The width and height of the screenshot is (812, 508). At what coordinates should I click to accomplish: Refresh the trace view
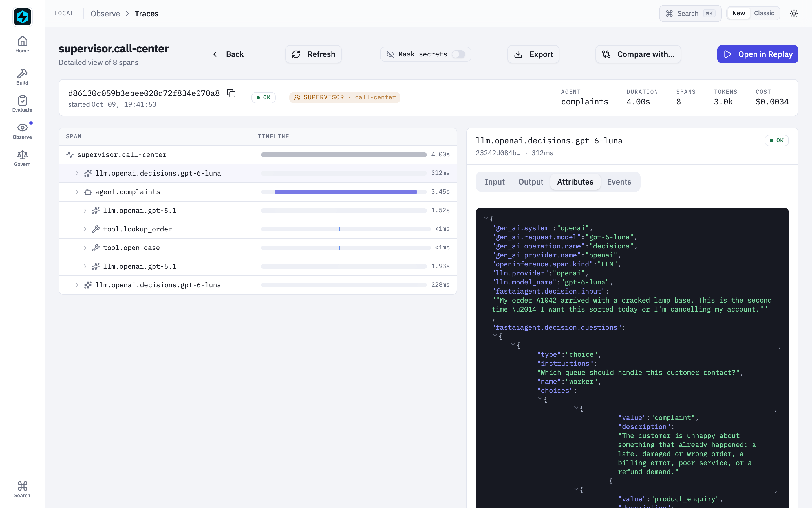314,54
